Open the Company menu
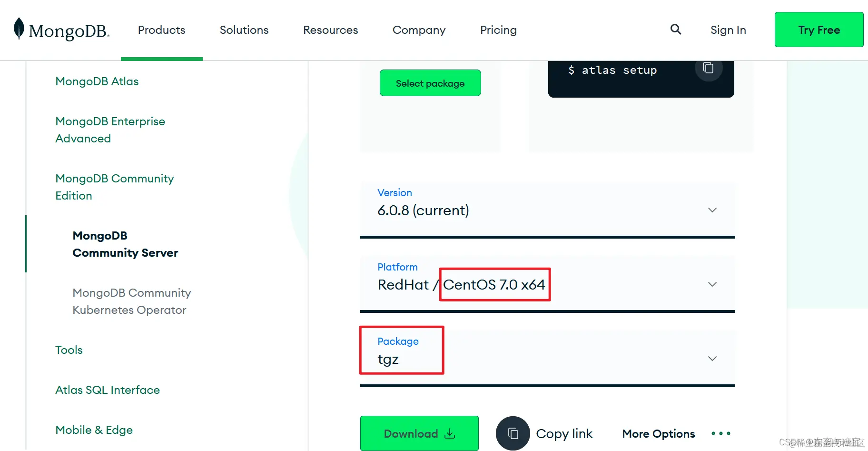868x451 pixels. click(x=419, y=30)
